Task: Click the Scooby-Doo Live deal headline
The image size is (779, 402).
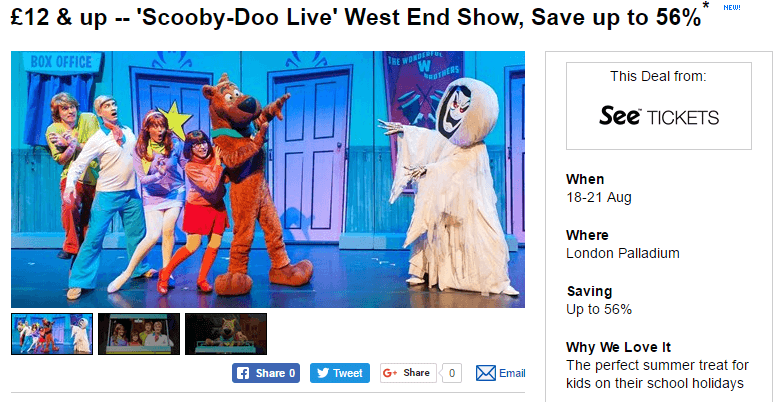Action: click(356, 17)
